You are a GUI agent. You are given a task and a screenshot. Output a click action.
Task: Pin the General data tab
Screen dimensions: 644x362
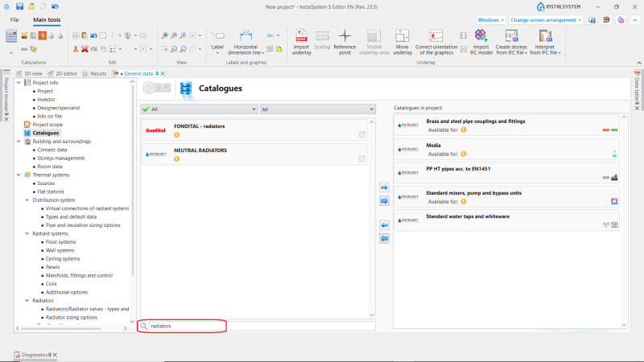coord(157,73)
